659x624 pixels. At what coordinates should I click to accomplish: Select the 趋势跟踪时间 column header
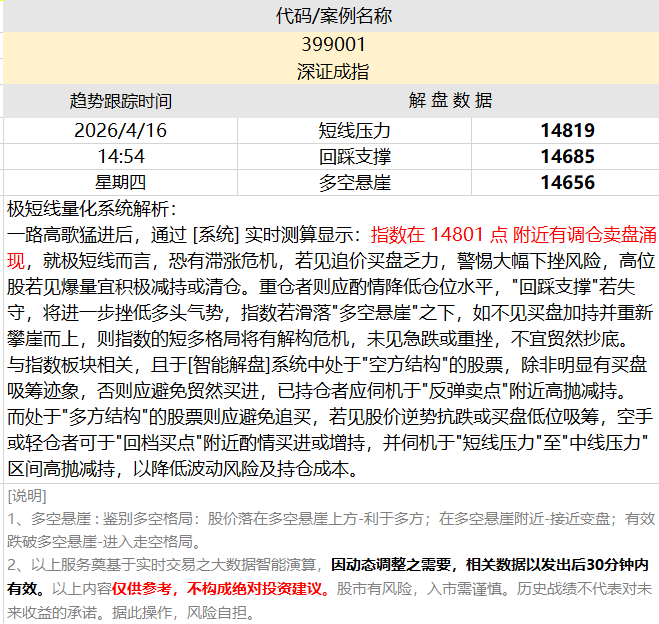pos(120,101)
